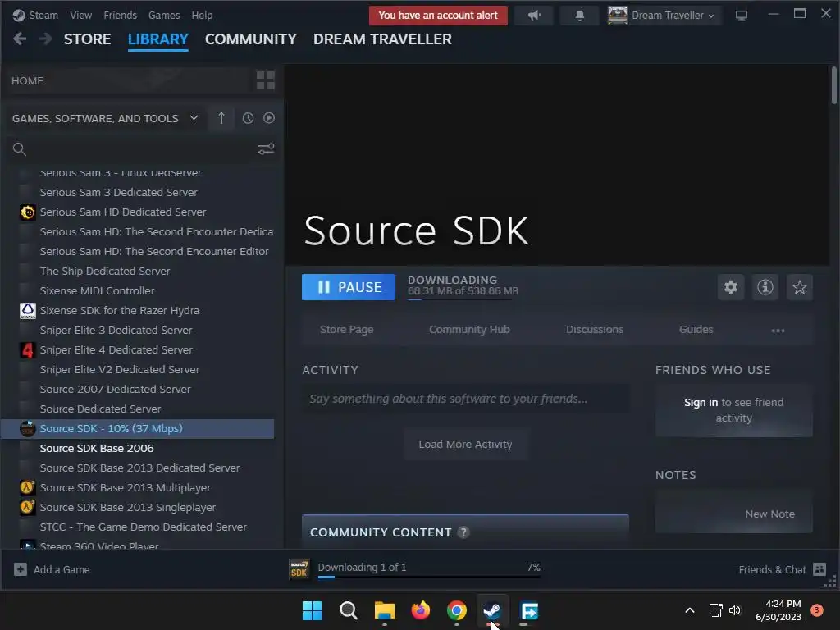Add Source SDK to favorites star

coord(799,287)
